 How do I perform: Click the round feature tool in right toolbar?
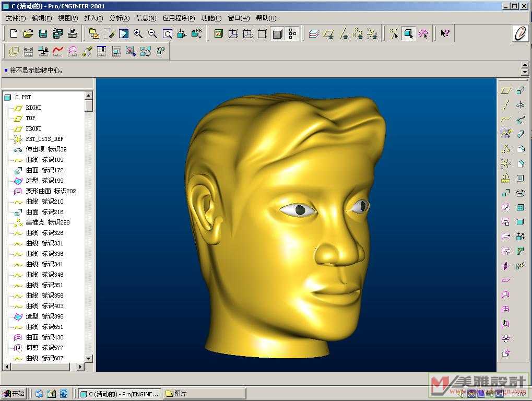click(521, 149)
